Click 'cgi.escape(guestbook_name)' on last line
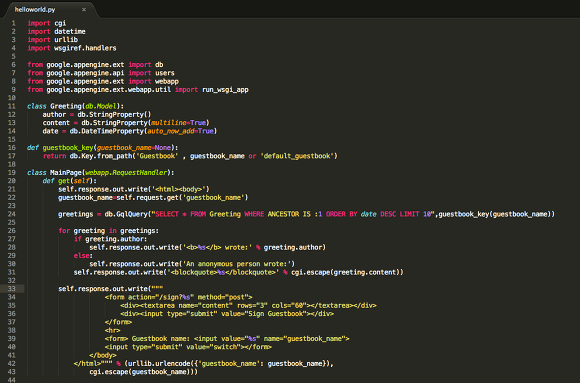Image resolution: width=580 pixels, height=383 pixels. coord(141,372)
